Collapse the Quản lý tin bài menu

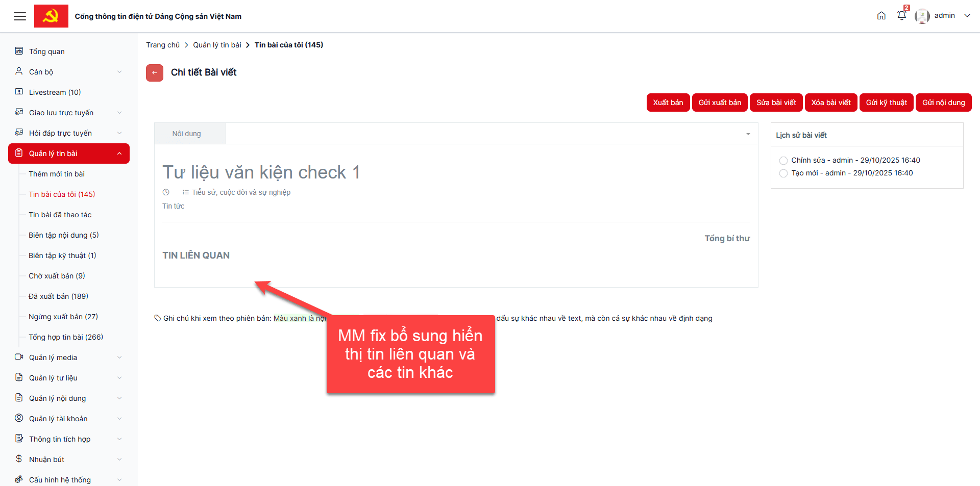click(x=119, y=154)
